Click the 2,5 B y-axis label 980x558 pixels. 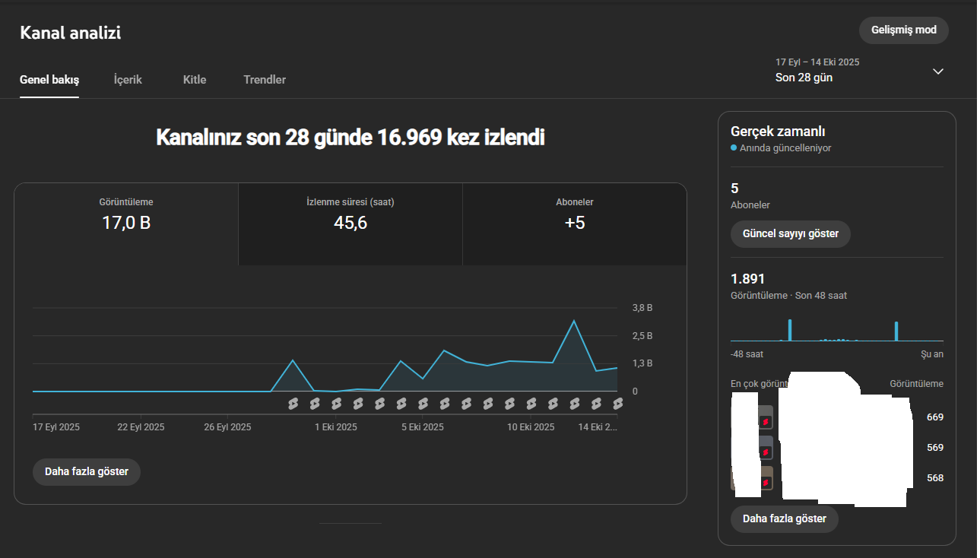click(x=642, y=336)
